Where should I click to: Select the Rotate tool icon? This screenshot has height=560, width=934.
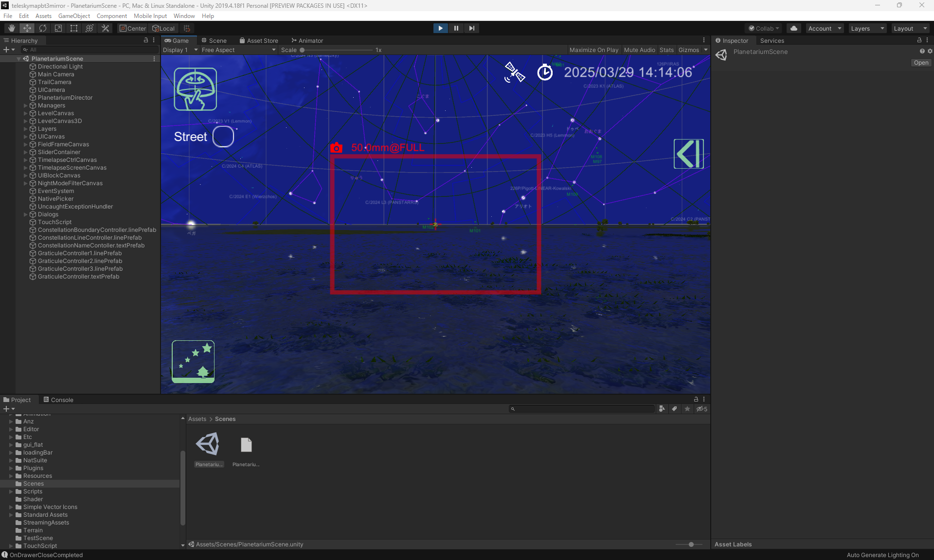pyautogui.click(x=43, y=28)
